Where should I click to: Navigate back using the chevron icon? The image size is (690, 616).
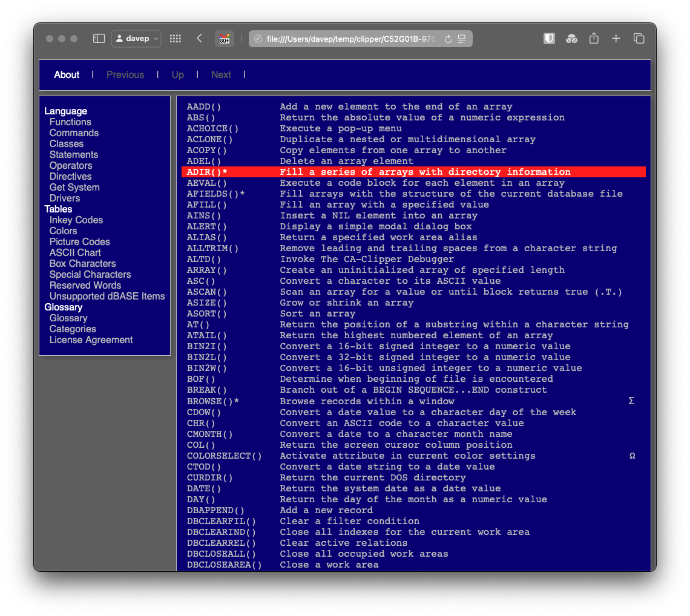[199, 38]
